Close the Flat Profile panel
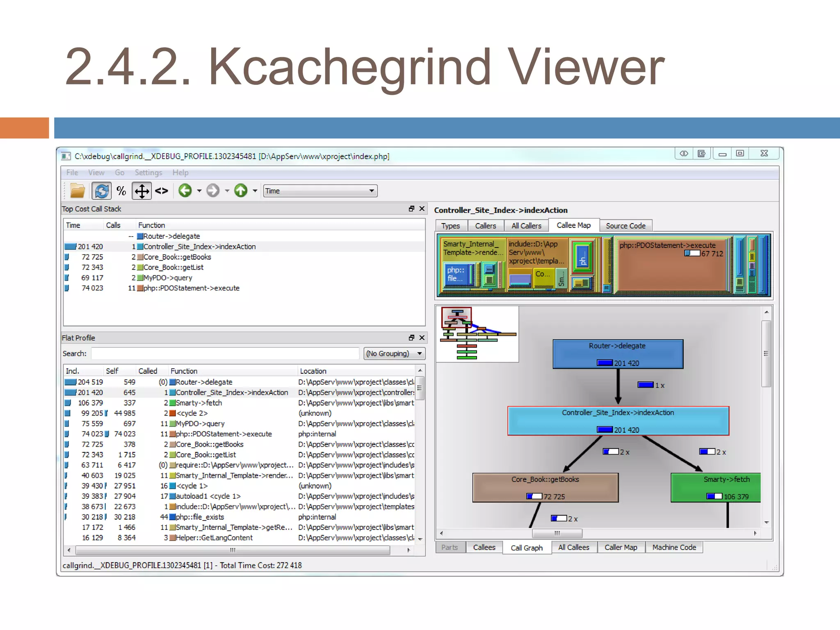The image size is (840, 630). 422,338
